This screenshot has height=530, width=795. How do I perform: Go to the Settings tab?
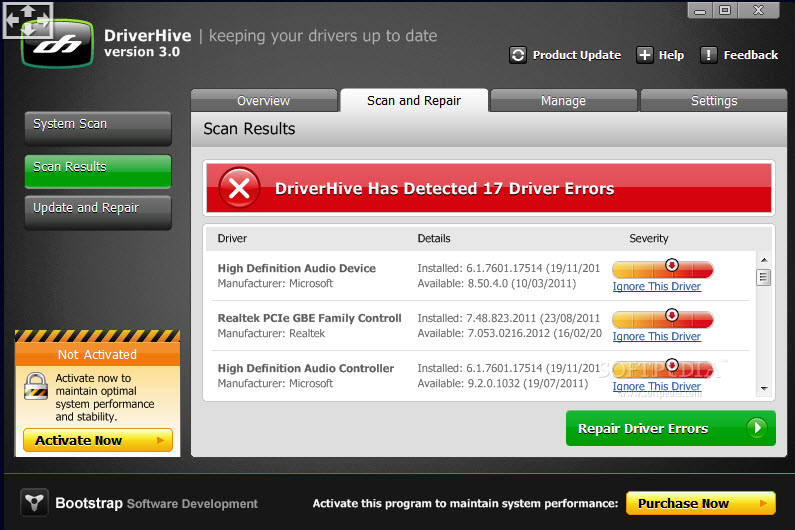tap(714, 100)
